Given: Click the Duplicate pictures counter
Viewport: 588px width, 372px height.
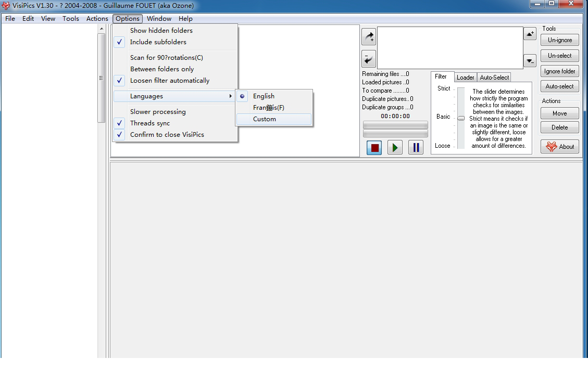Looking at the screenshot, I should pos(388,99).
